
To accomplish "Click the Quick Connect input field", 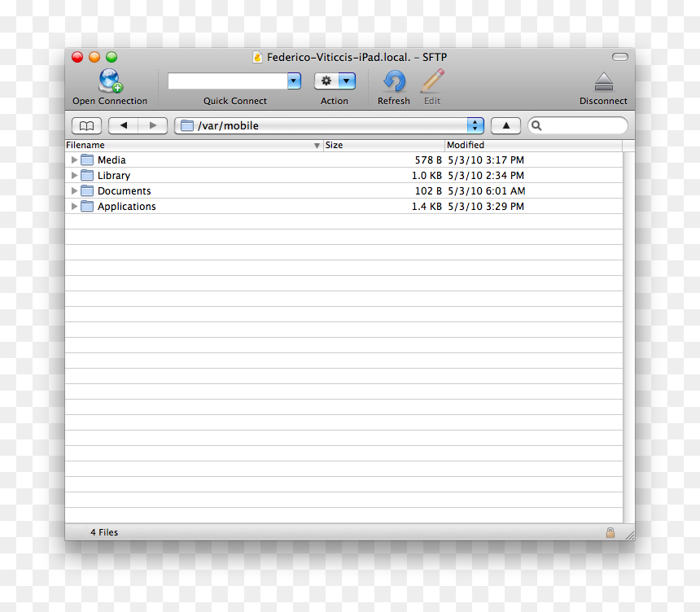I will coord(228,81).
